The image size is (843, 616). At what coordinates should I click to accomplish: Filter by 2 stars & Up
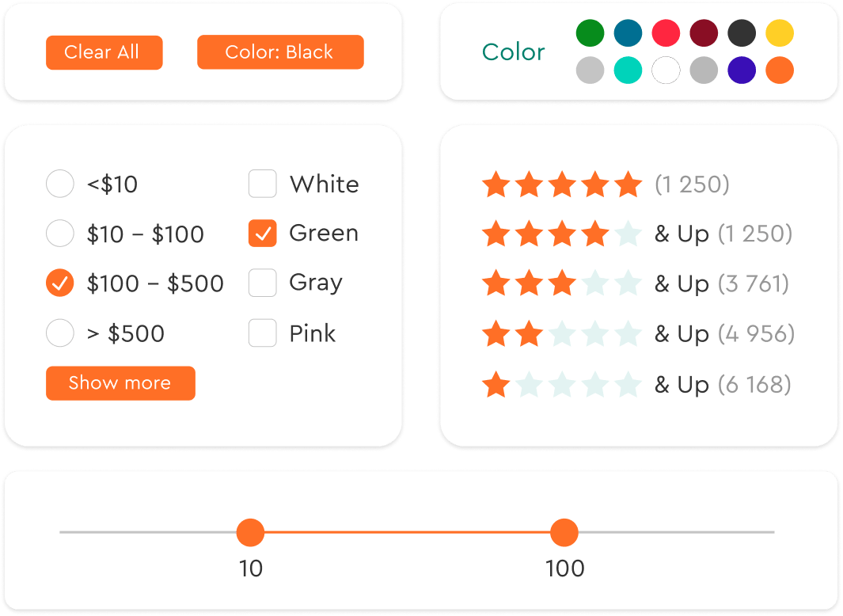pyautogui.click(x=562, y=333)
